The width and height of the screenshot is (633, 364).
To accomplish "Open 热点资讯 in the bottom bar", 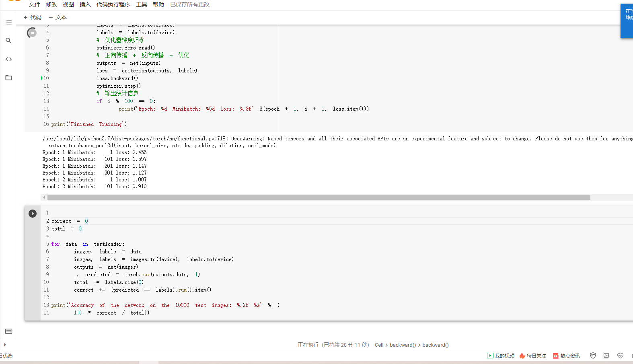I will (566, 356).
